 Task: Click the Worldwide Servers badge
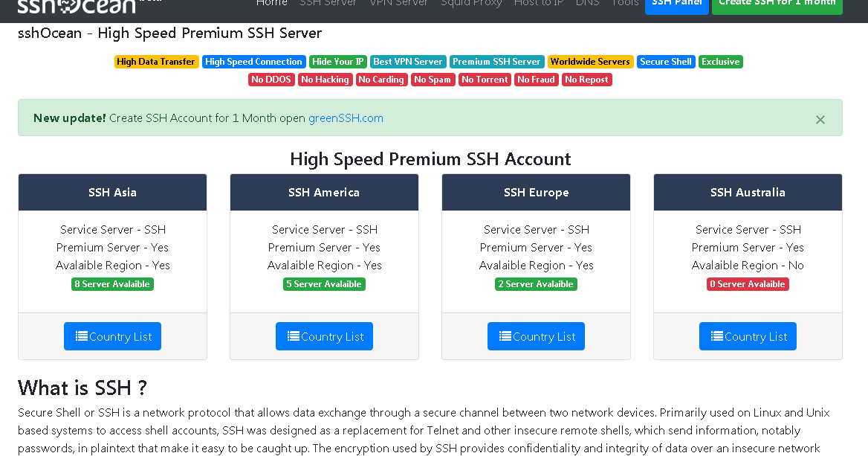tap(590, 62)
